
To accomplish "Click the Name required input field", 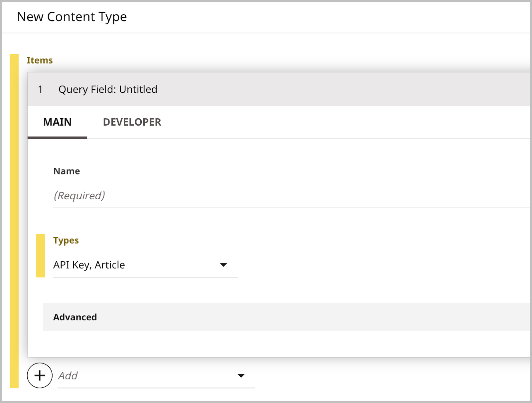I will pos(291,196).
